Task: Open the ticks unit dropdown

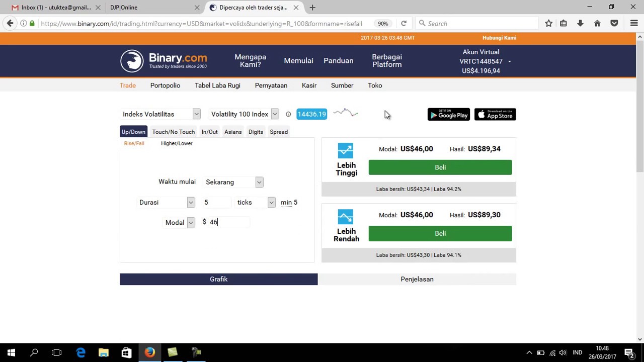Action: pos(256,202)
